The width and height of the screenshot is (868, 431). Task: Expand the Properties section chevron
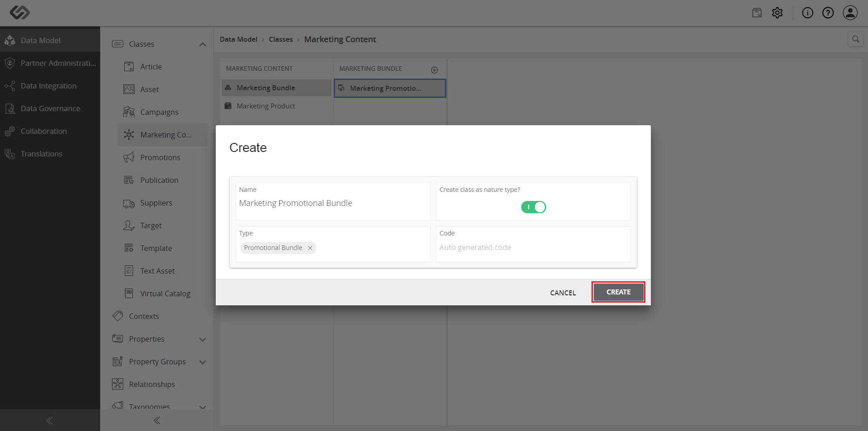(203, 339)
